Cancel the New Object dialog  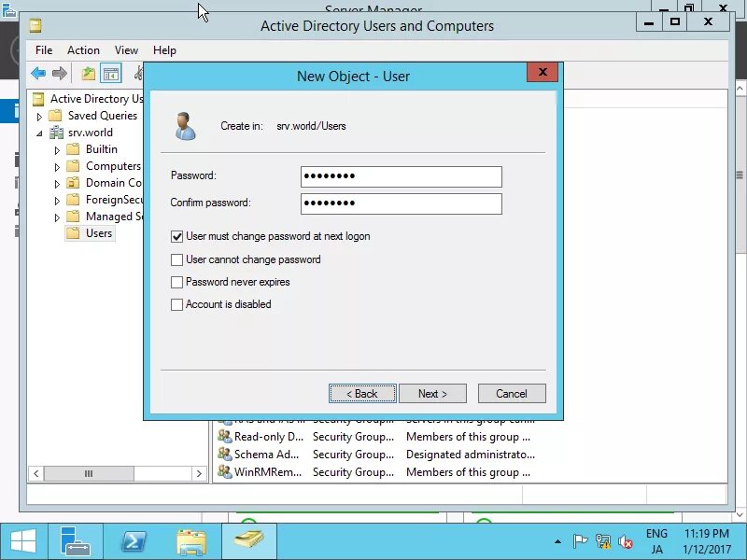(x=512, y=394)
